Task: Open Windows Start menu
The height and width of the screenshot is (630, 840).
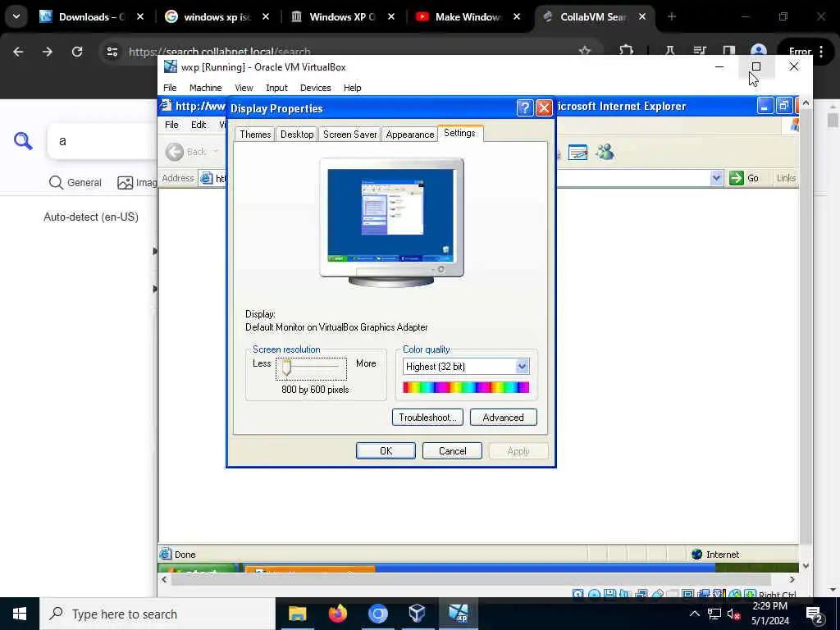Action: click(20, 614)
